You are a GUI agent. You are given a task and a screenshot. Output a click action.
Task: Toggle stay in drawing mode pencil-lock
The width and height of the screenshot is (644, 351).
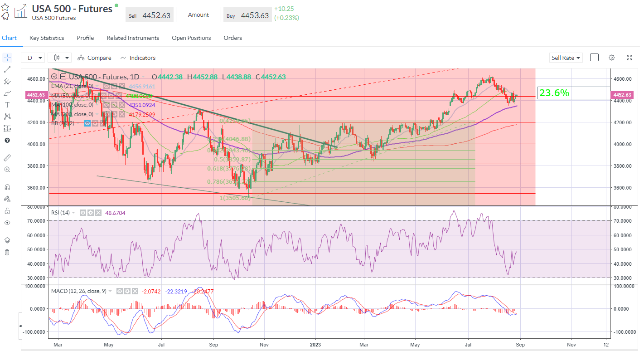[x=7, y=199]
